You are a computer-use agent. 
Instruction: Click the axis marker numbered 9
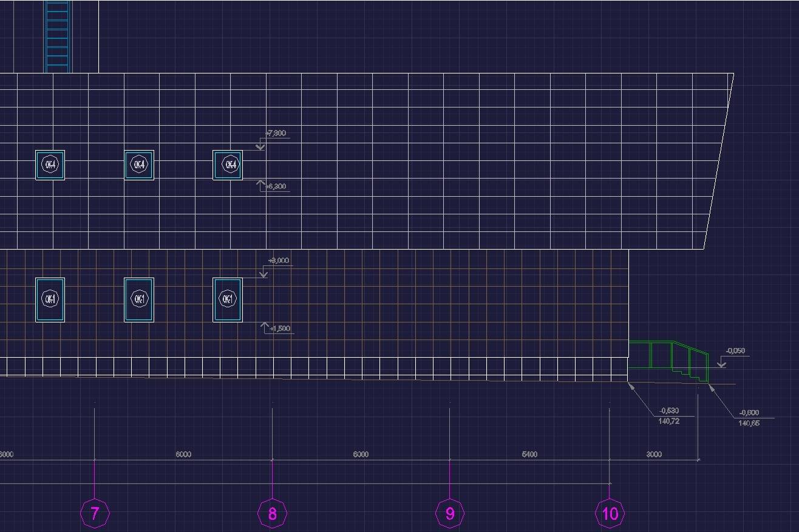(x=450, y=514)
